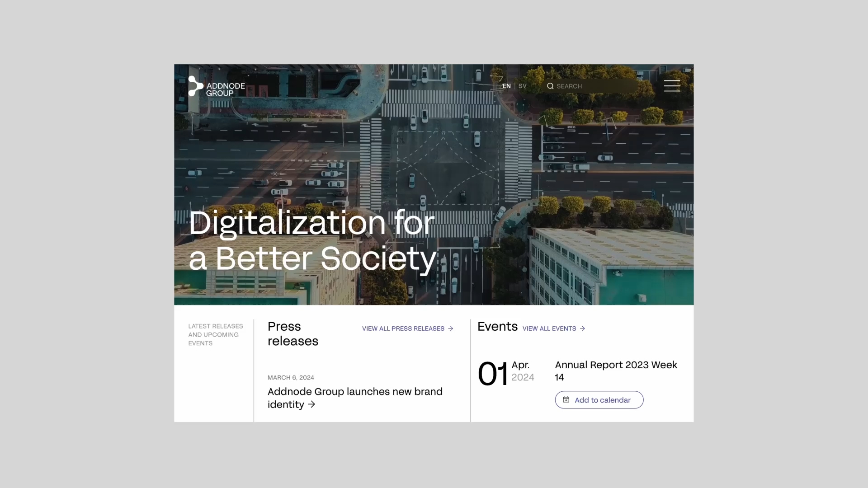Click Latest Releases and Upcoming Events label
This screenshot has width=868, height=488.
click(216, 335)
